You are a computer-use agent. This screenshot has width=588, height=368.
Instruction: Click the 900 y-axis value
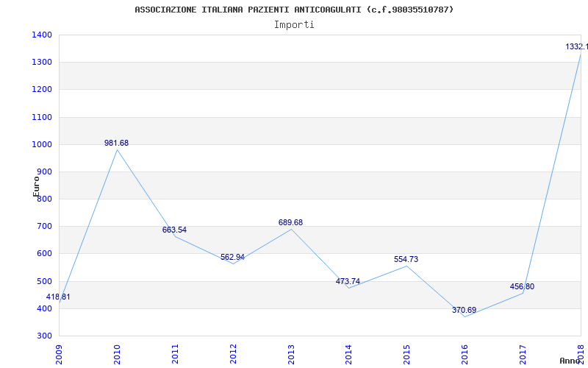click(x=45, y=172)
